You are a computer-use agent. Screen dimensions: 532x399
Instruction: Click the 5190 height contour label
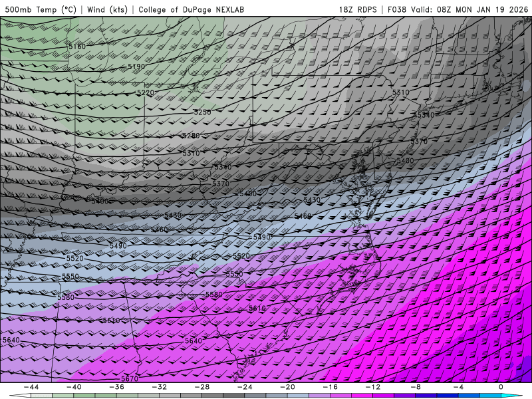click(x=136, y=66)
